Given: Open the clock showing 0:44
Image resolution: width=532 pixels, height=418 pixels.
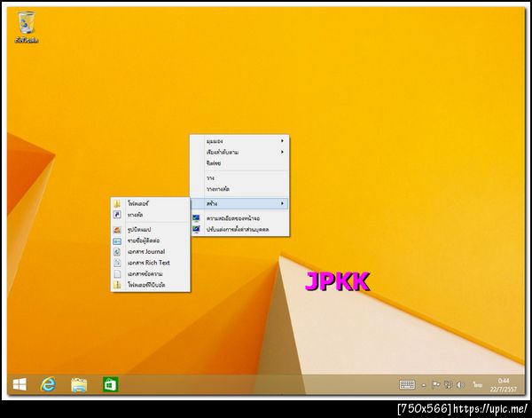Looking at the screenshot, I should point(503,385).
